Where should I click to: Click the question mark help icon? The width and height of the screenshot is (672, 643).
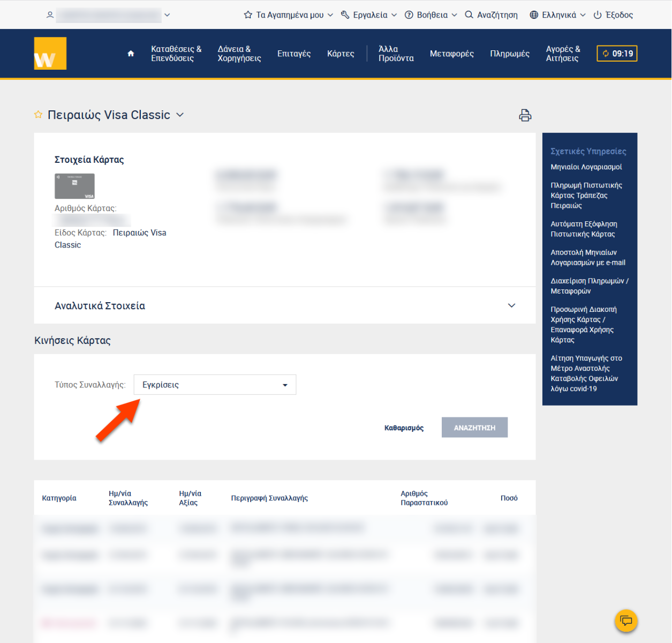tap(409, 15)
